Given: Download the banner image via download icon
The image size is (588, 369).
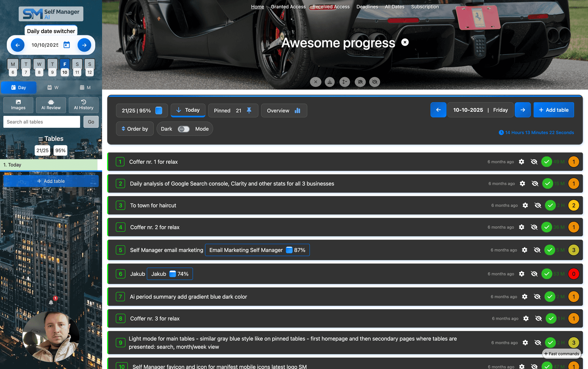Looking at the screenshot, I should point(330,82).
